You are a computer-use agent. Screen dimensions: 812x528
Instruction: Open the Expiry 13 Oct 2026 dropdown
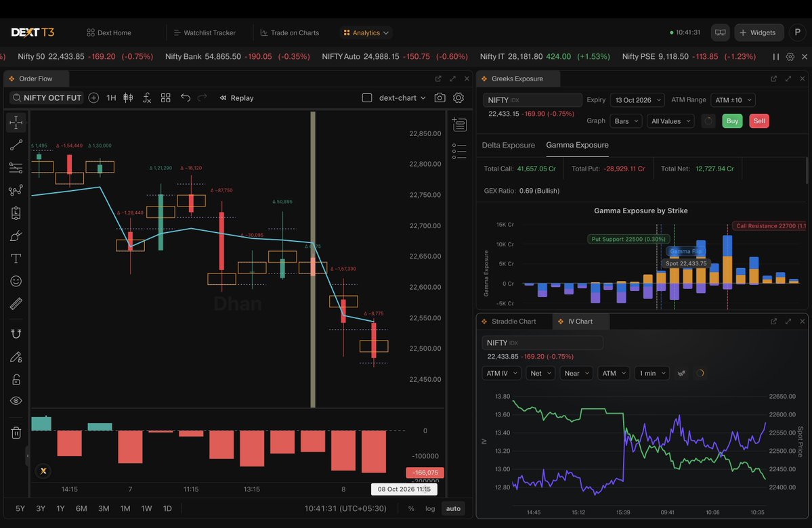[x=637, y=100]
